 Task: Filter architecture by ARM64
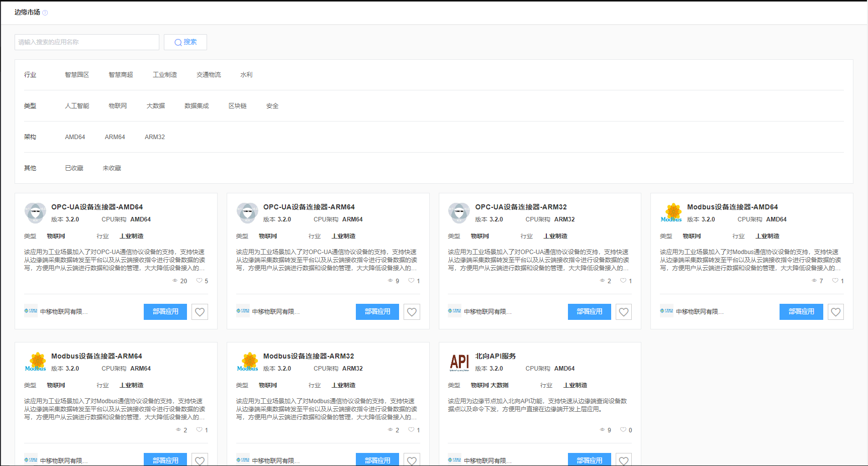tap(115, 137)
